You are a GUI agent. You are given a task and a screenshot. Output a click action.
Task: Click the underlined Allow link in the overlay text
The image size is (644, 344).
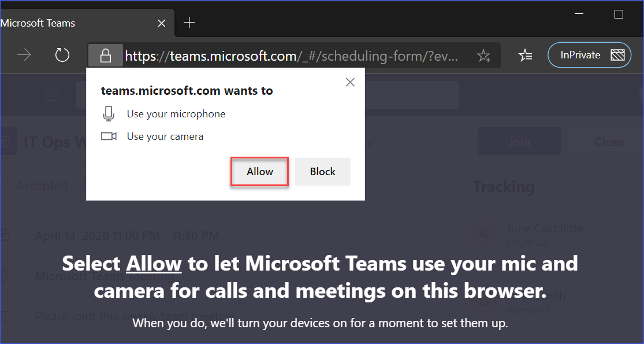[154, 264]
